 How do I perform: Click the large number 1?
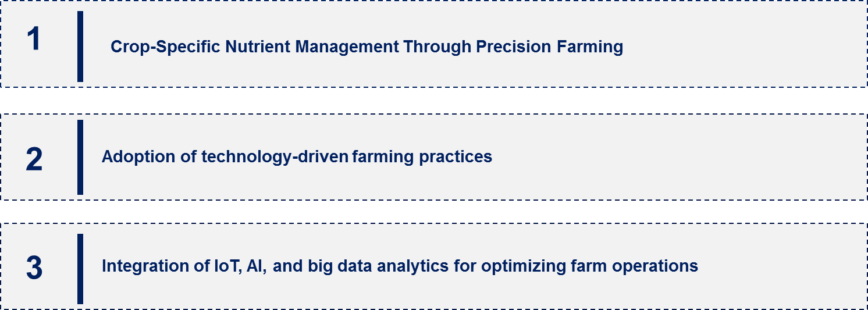click(x=33, y=40)
